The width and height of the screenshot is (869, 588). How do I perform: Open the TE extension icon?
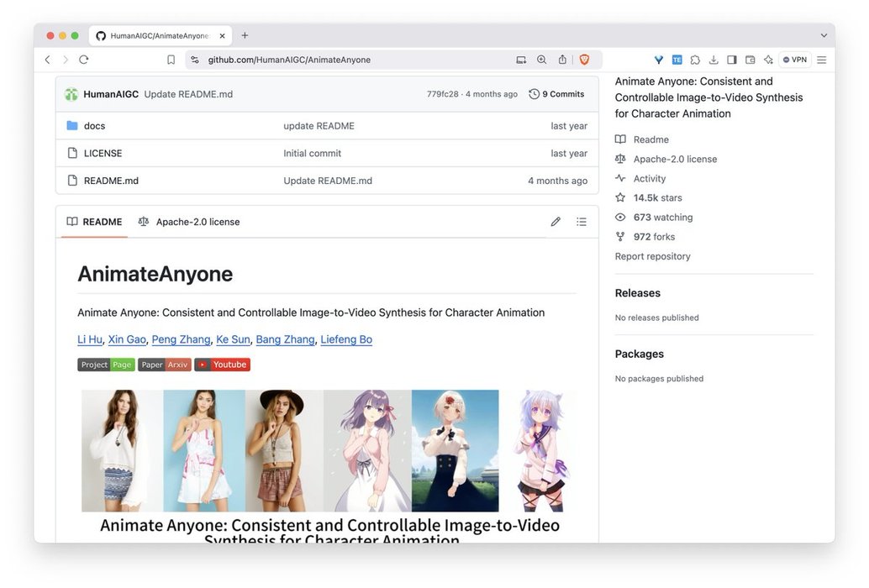(x=677, y=60)
